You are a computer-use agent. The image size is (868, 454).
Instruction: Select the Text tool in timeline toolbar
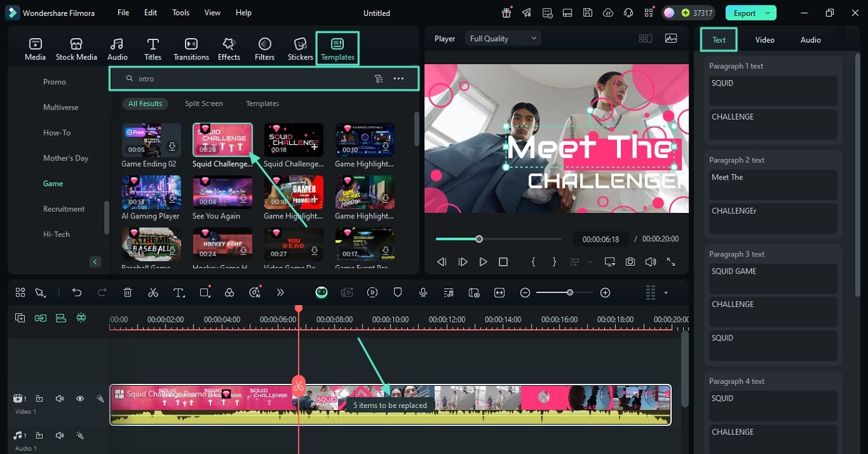pos(179,292)
